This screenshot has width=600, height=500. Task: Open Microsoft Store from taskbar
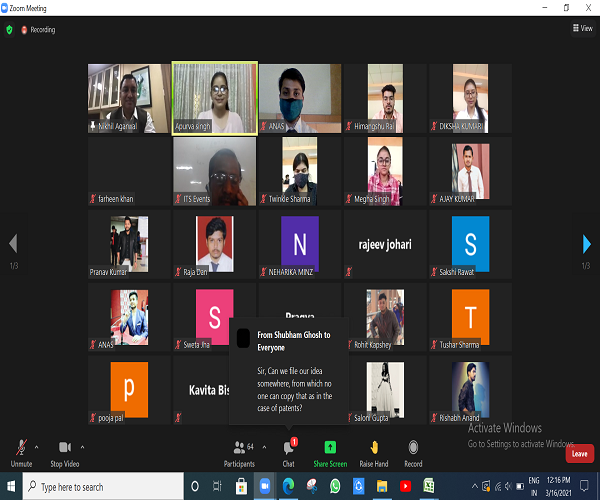click(241, 486)
